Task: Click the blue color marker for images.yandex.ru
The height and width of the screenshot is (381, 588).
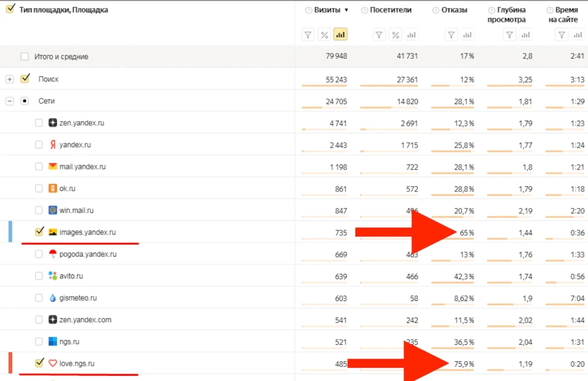Action: (x=10, y=232)
